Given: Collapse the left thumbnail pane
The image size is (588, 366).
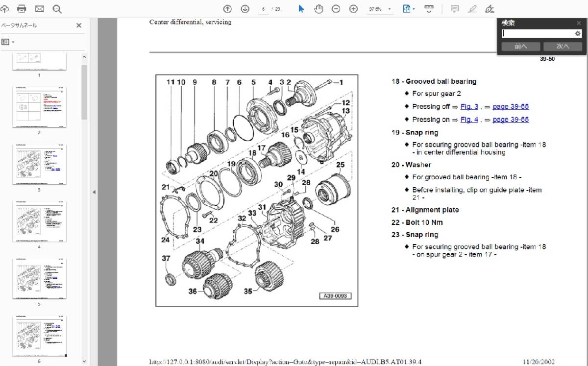Looking at the screenshot, I should click(94, 193).
